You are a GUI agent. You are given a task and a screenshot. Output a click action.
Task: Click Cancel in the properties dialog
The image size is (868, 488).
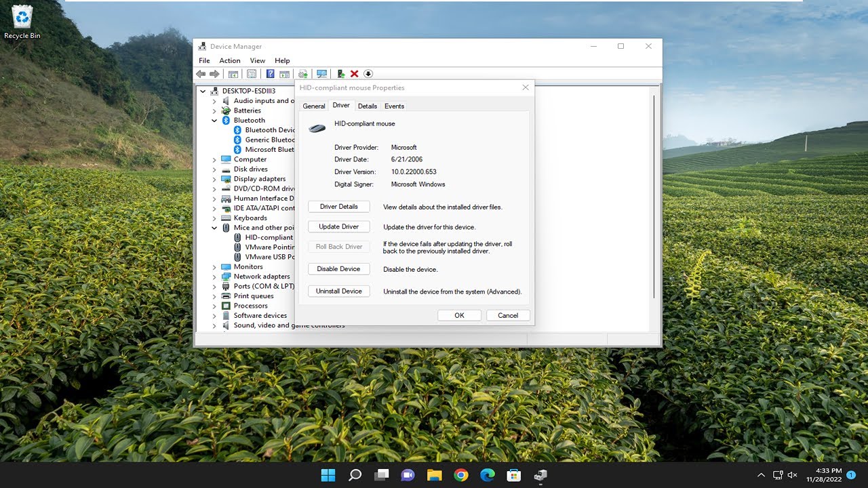click(508, 315)
